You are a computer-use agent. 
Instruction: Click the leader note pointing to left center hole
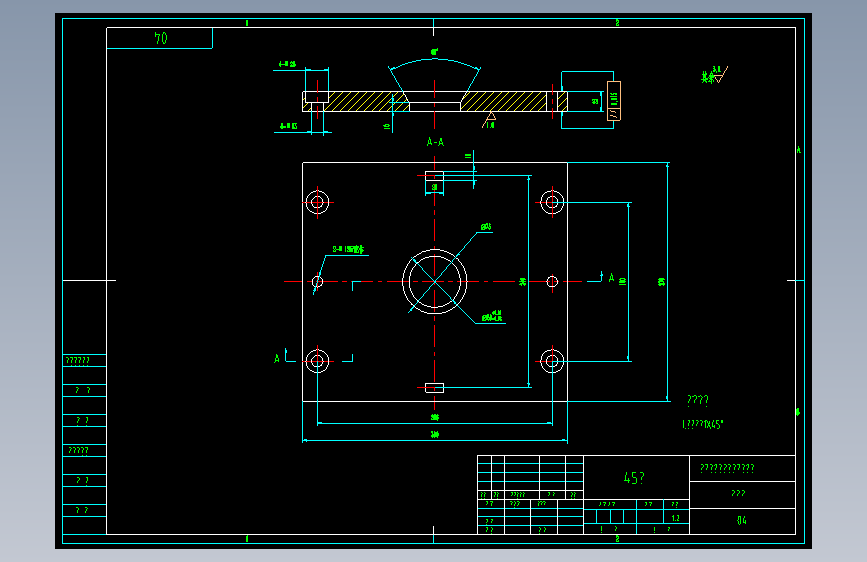348,249
